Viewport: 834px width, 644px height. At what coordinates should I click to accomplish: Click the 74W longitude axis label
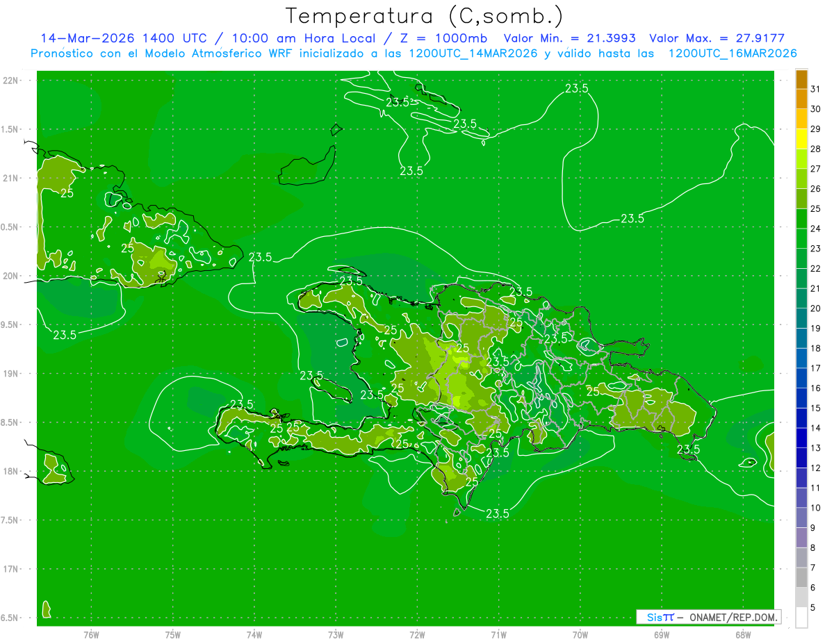(x=254, y=634)
